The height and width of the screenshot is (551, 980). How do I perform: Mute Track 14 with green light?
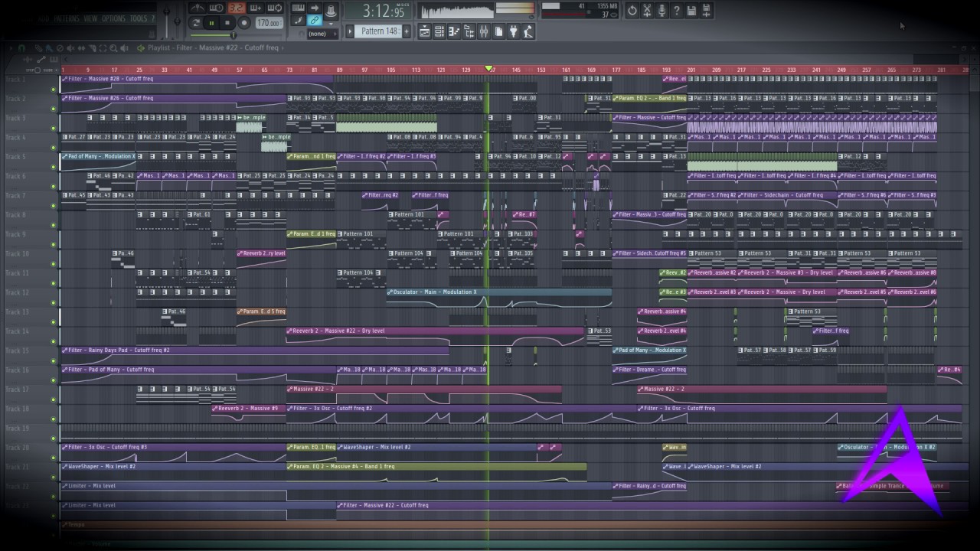click(54, 342)
